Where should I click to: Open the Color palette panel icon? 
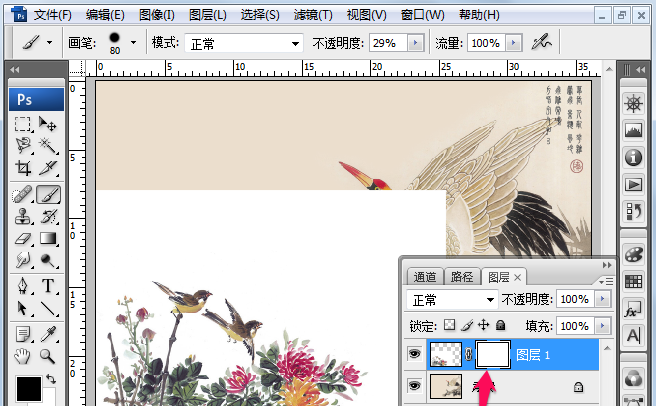point(633,254)
